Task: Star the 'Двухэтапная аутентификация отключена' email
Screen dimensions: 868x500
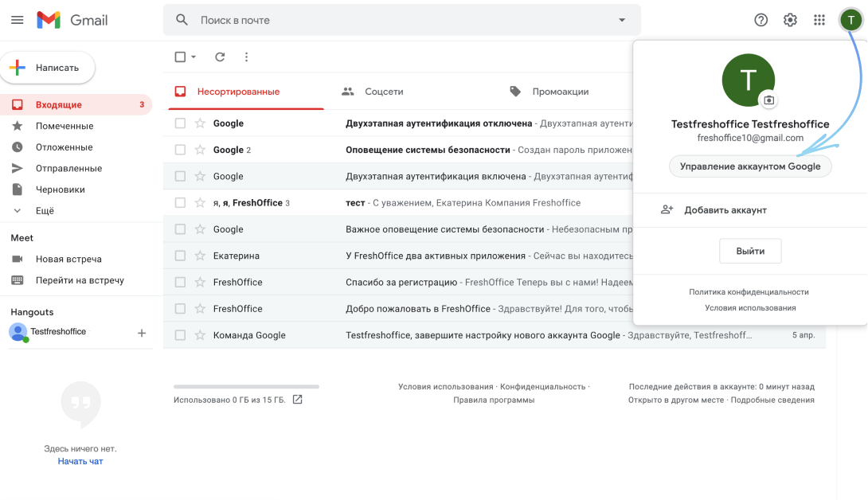Action: 200,123
